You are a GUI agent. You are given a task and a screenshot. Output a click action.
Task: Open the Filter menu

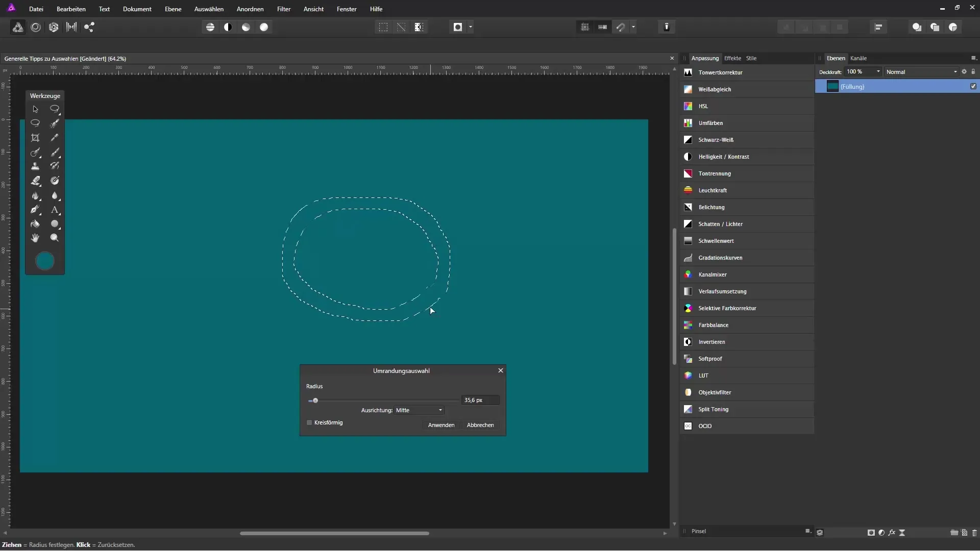(x=284, y=9)
